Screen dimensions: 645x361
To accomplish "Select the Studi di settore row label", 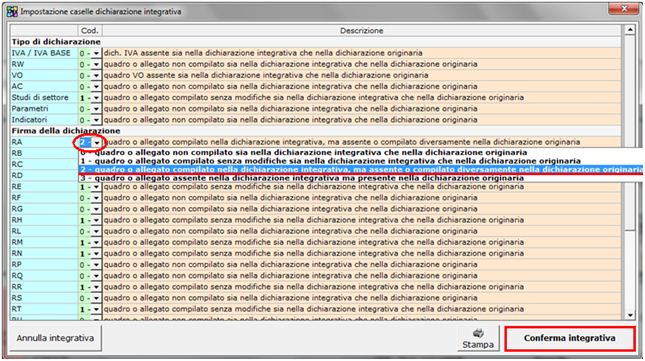I will [44, 97].
